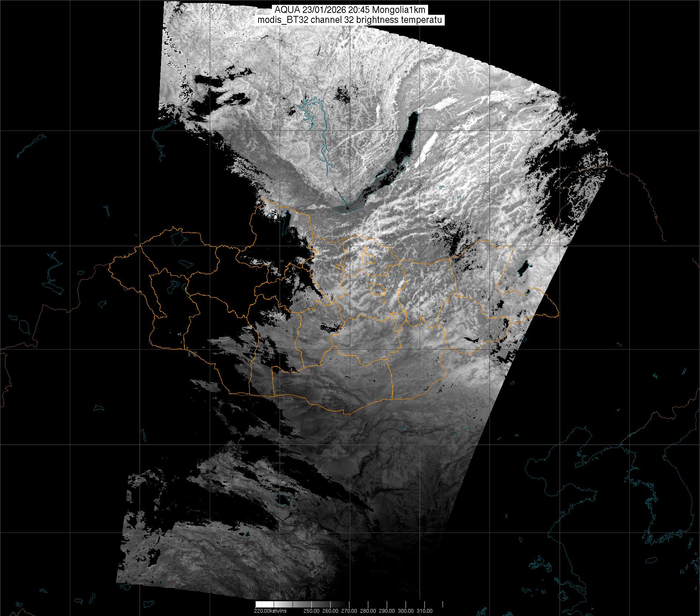Click the "260.00" scale label
Screen dimensions: 700x616
click(330, 611)
